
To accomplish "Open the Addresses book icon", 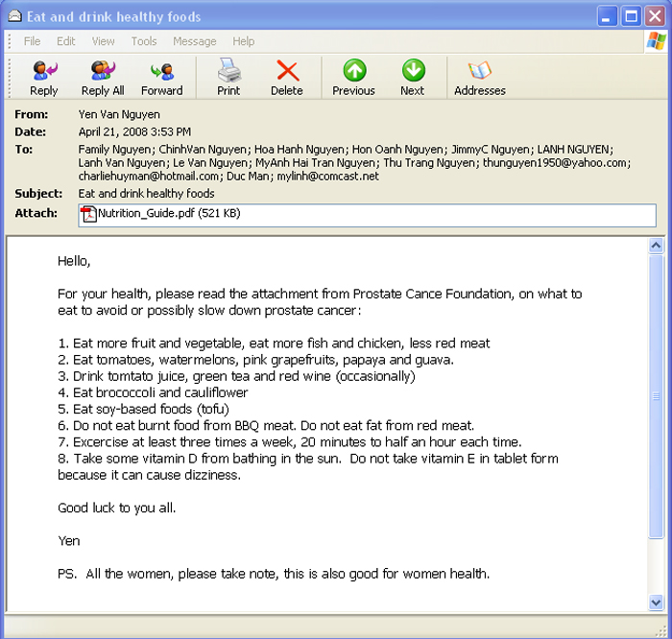I will (x=480, y=78).
